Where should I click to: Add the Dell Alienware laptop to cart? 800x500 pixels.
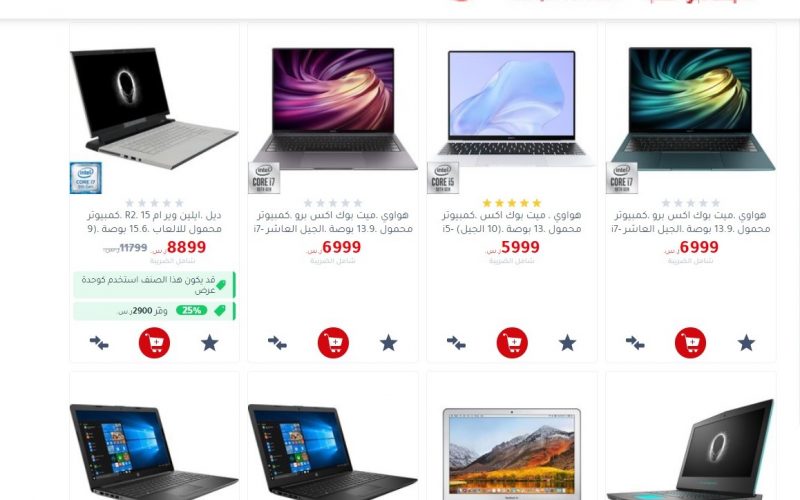(154, 342)
